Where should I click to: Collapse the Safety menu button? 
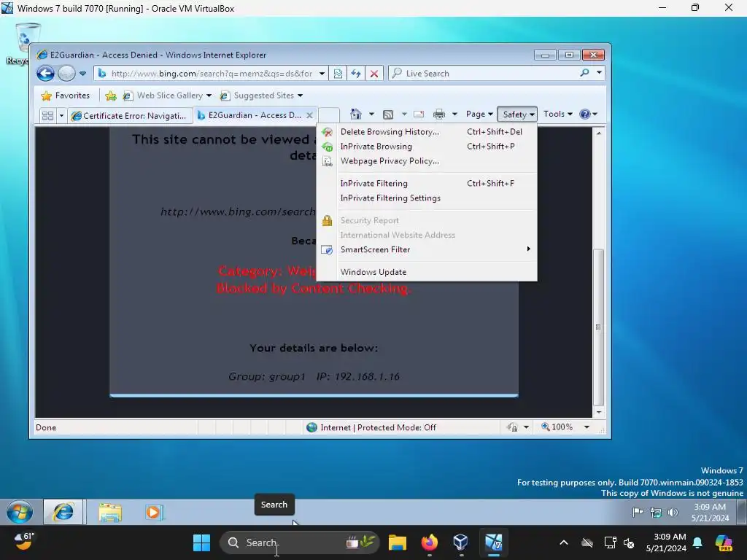[x=517, y=114]
